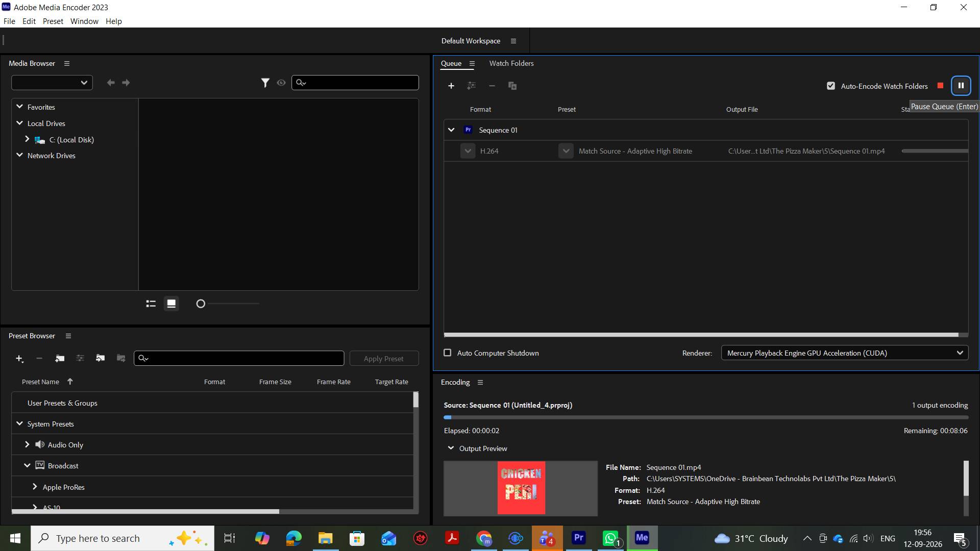Open the Preset menu in menu bar

pyautogui.click(x=53, y=21)
